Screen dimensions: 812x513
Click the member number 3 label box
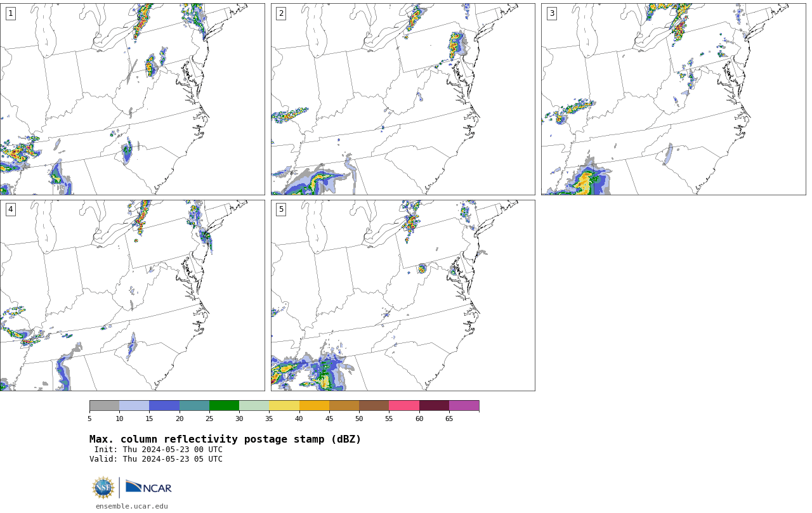(552, 13)
